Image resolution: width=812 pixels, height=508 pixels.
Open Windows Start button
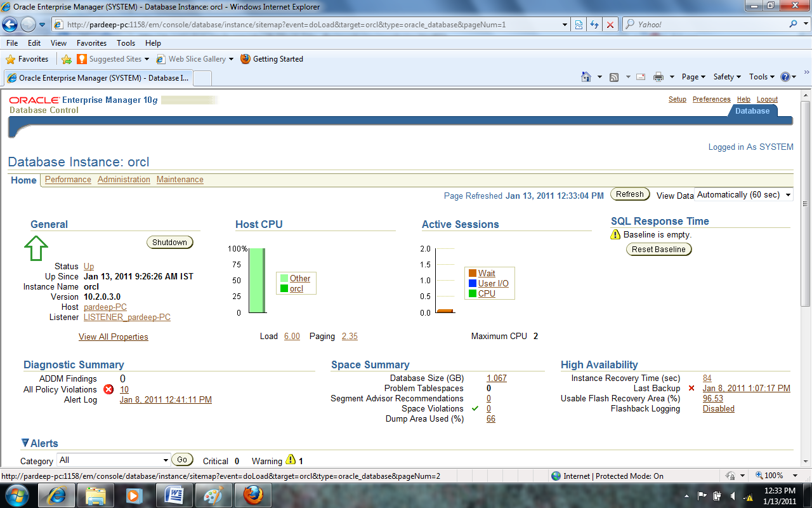click(17, 495)
